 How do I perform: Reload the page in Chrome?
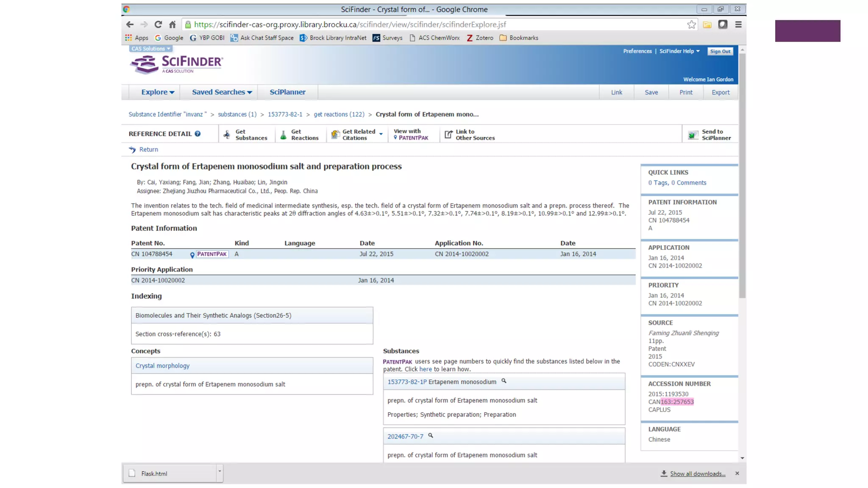[x=158, y=25]
